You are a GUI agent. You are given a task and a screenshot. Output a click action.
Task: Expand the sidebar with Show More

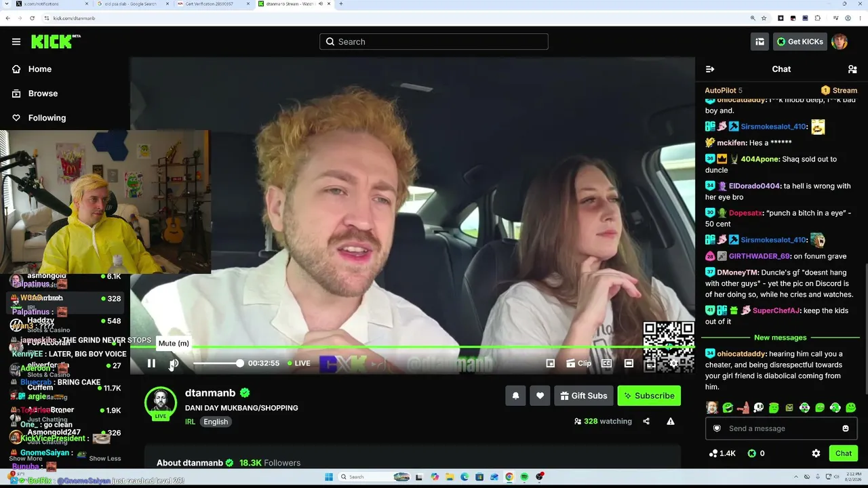point(26,459)
